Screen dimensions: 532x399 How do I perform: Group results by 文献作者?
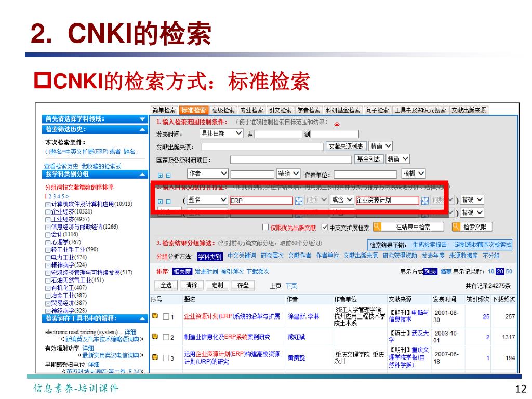(300, 256)
